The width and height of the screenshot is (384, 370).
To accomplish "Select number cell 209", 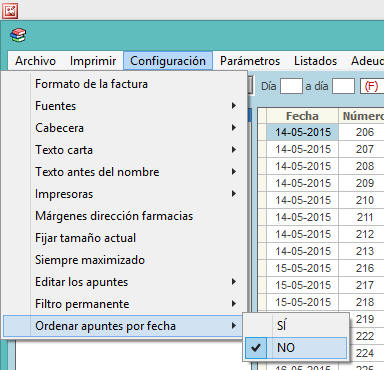I will point(362,183).
